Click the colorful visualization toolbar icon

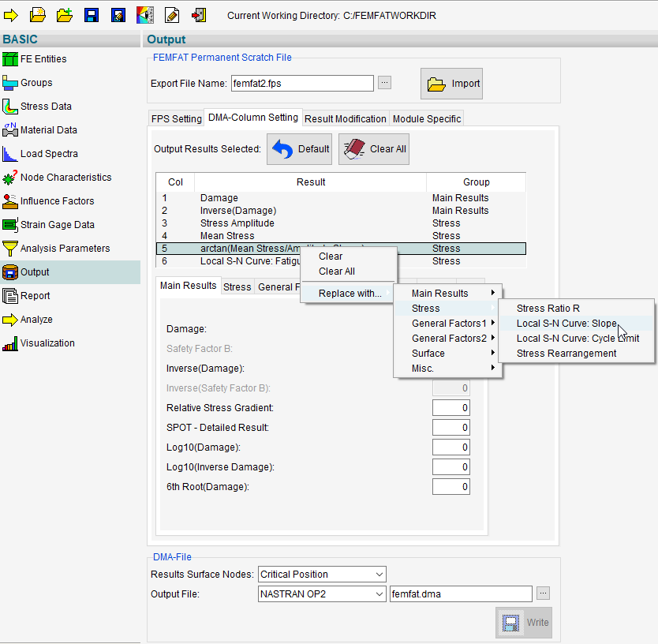(145, 16)
